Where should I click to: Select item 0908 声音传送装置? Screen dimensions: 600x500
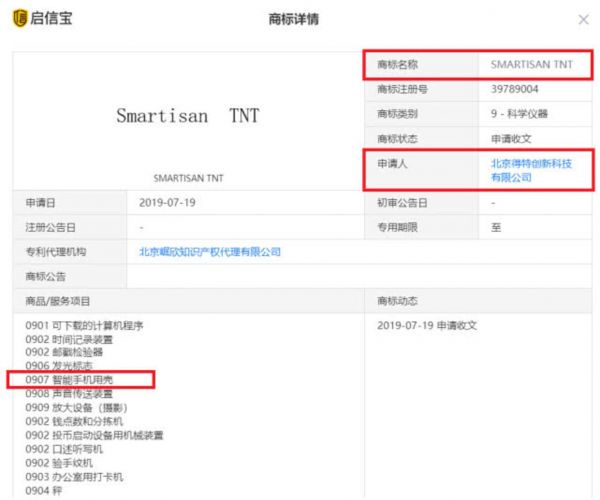69,393
